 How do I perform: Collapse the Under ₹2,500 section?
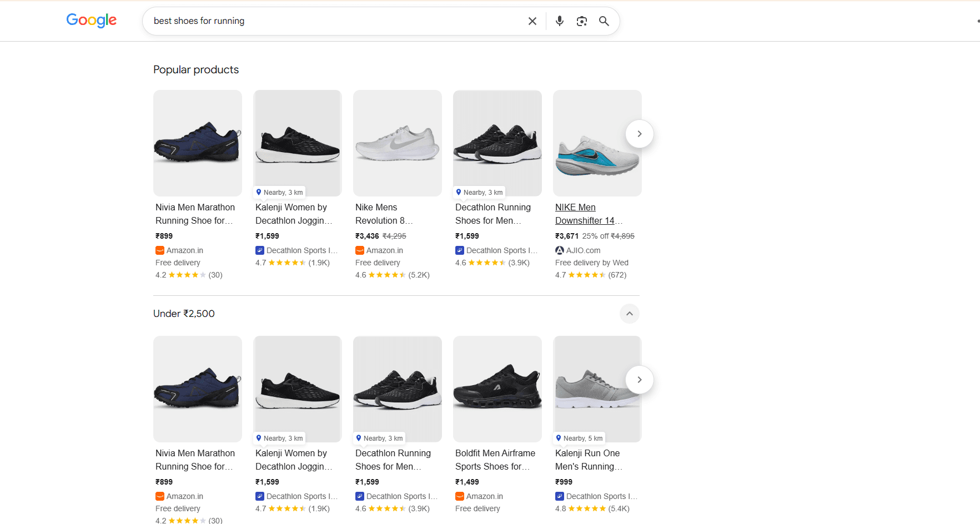coord(630,314)
